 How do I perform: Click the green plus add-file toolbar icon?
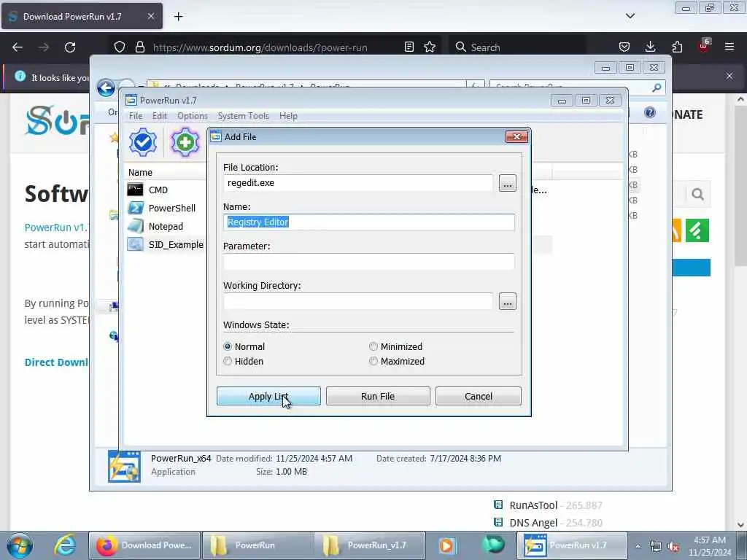[x=185, y=142]
